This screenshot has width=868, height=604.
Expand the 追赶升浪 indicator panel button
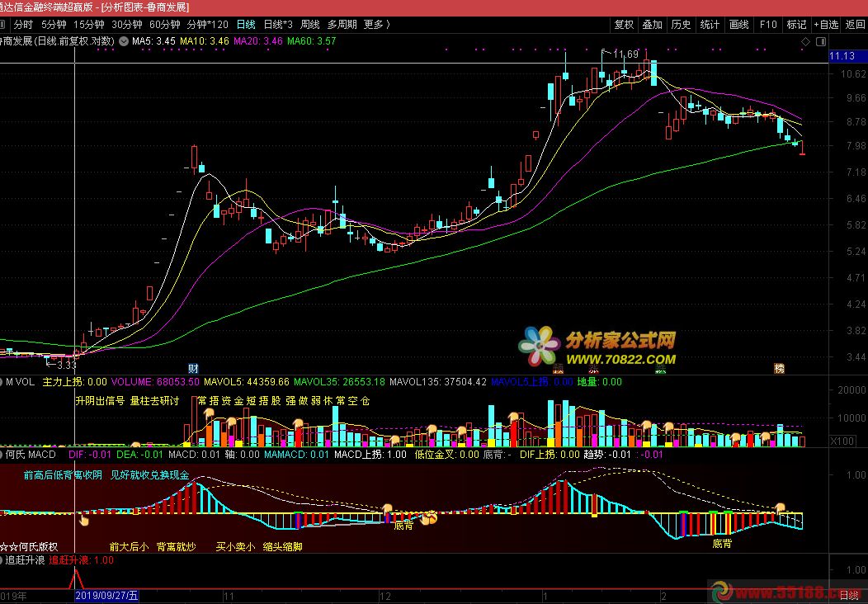tap(3, 559)
